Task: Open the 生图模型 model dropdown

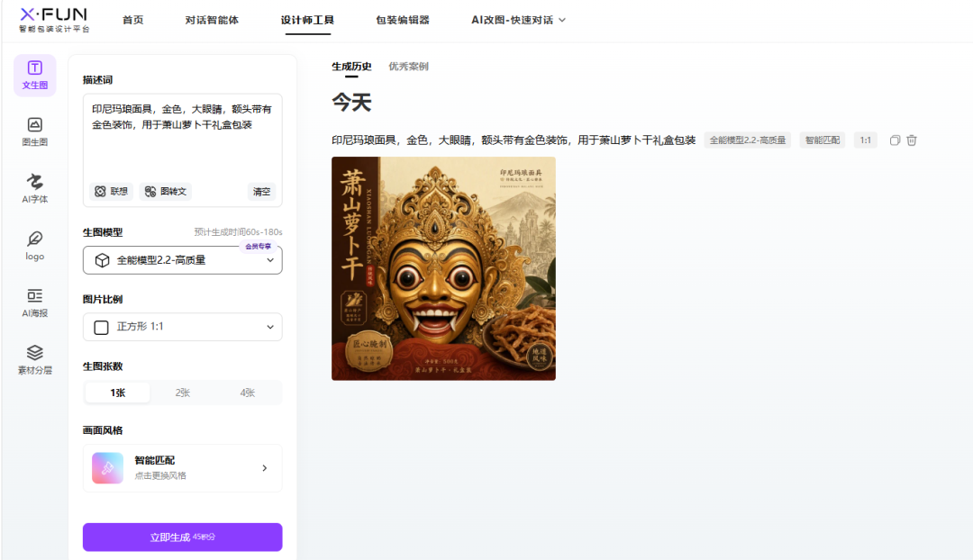Action: (182, 260)
